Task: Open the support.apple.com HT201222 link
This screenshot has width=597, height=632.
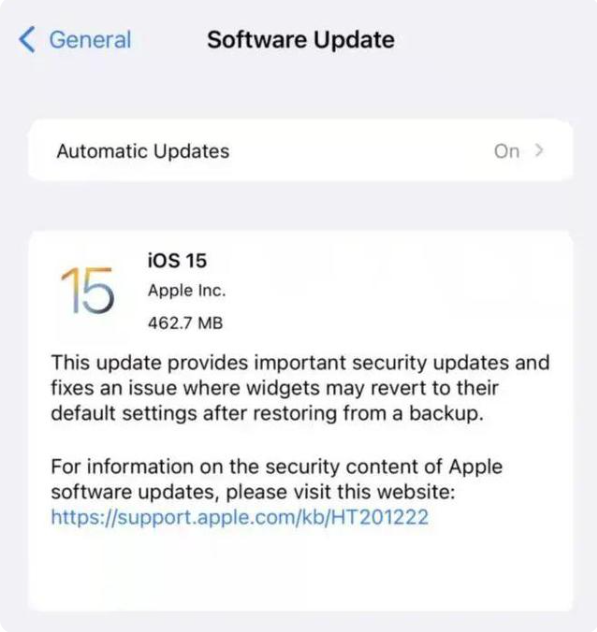Action: click(239, 517)
